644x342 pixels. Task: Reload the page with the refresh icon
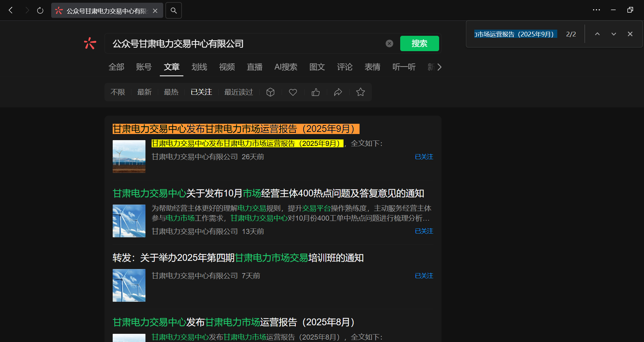tap(40, 11)
